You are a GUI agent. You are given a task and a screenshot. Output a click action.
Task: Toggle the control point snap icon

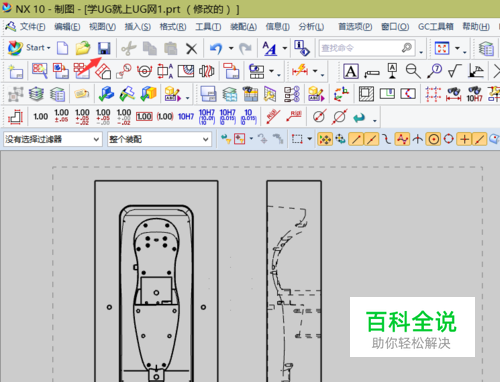coord(387,139)
